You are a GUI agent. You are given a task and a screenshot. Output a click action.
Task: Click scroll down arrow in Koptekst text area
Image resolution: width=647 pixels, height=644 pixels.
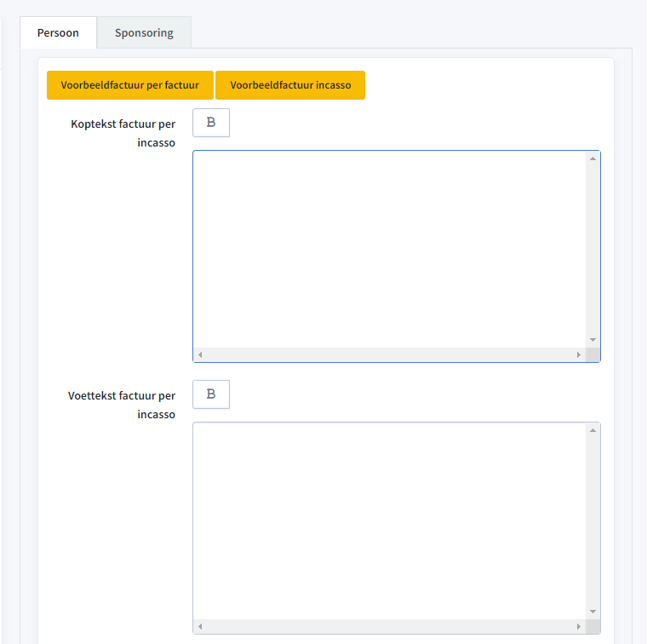point(593,340)
